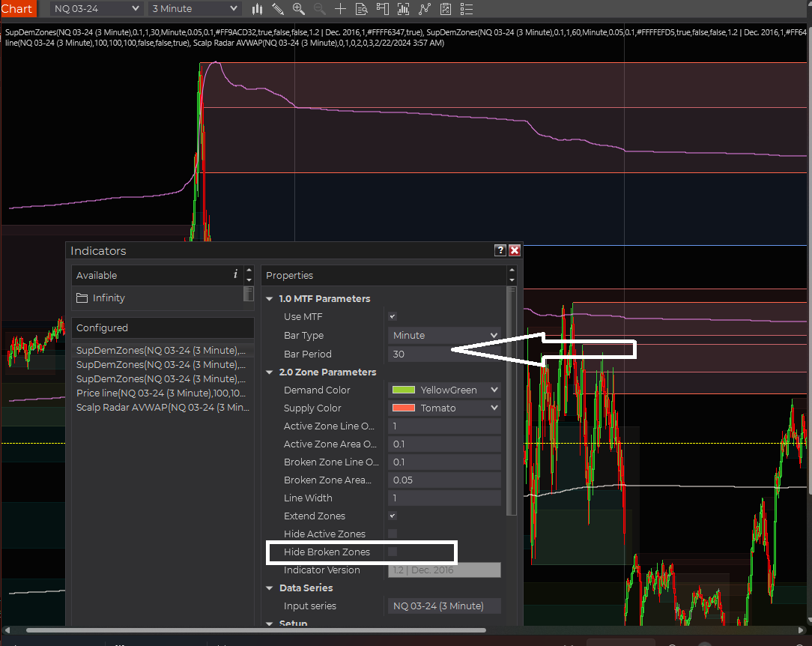The height and width of the screenshot is (646, 812).
Task: Switch to the Chart tab
Action: tap(18, 8)
